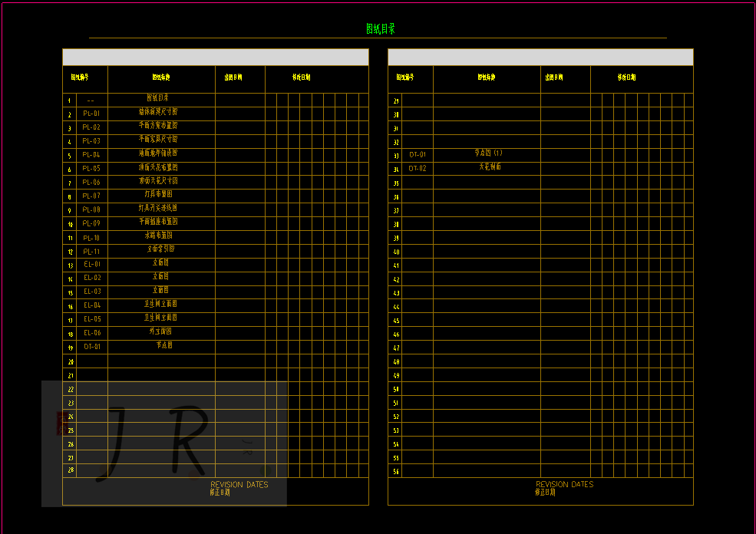The height and width of the screenshot is (534, 756).
Task: Click the EL-04 drawing number cell
Action: [x=92, y=305]
